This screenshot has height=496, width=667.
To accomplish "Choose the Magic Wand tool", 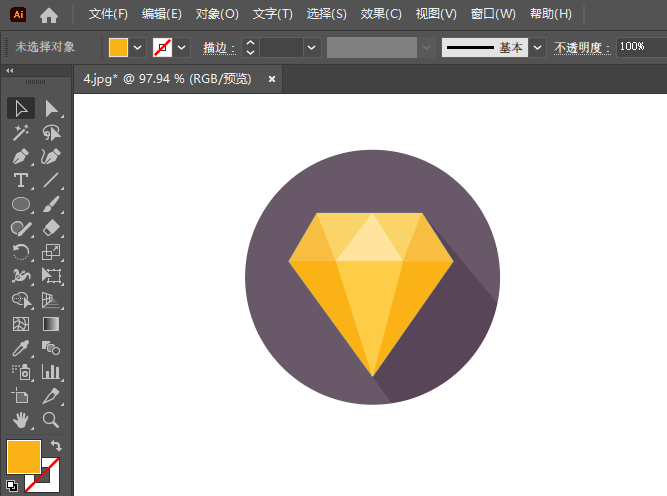I will coord(21,133).
